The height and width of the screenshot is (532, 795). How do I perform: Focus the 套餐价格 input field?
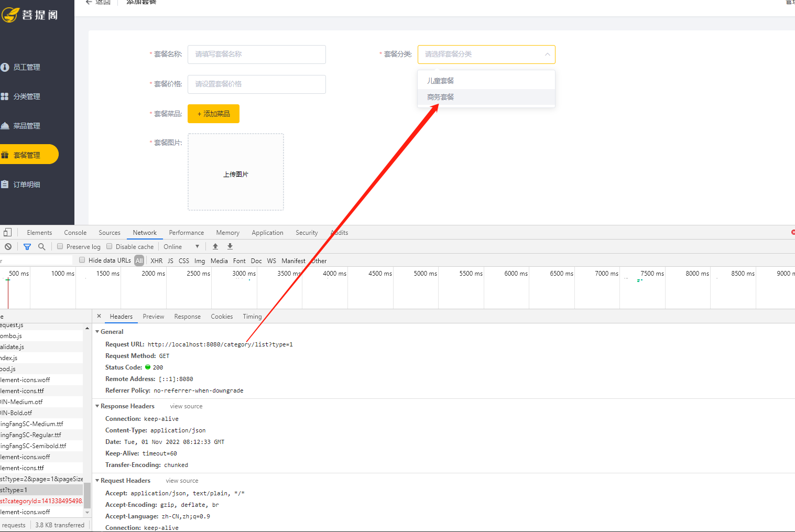(257, 84)
